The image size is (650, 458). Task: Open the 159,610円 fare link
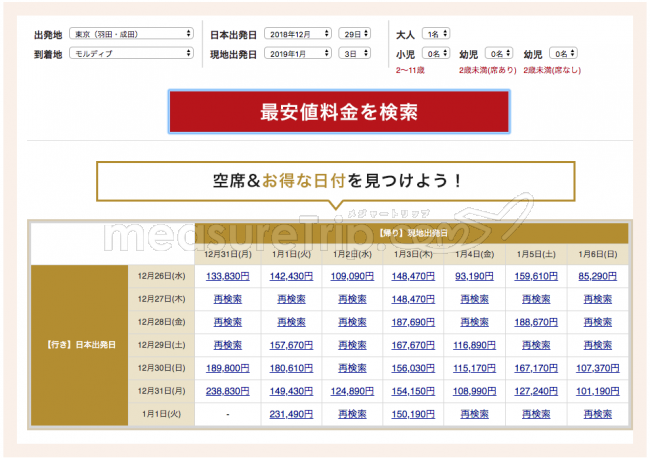[536, 276]
